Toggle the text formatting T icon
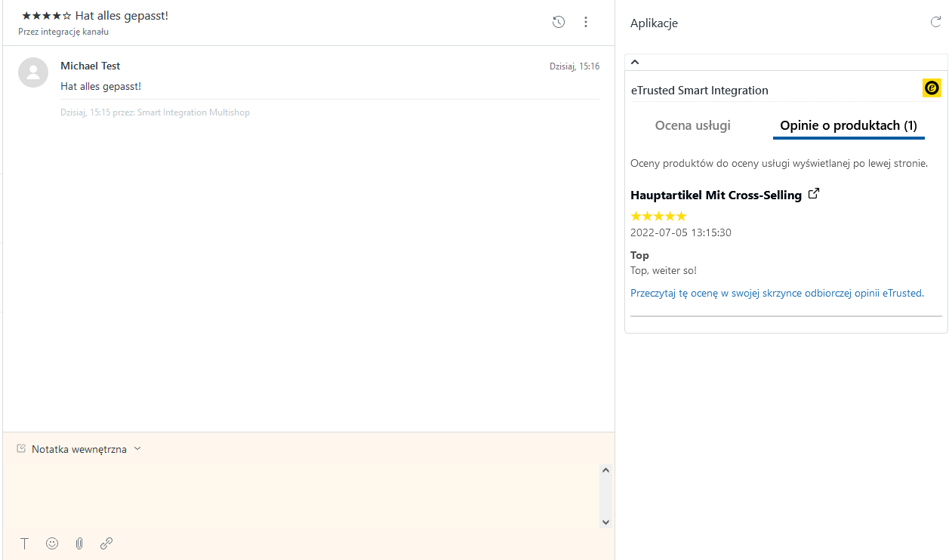 [x=24, y=543]
